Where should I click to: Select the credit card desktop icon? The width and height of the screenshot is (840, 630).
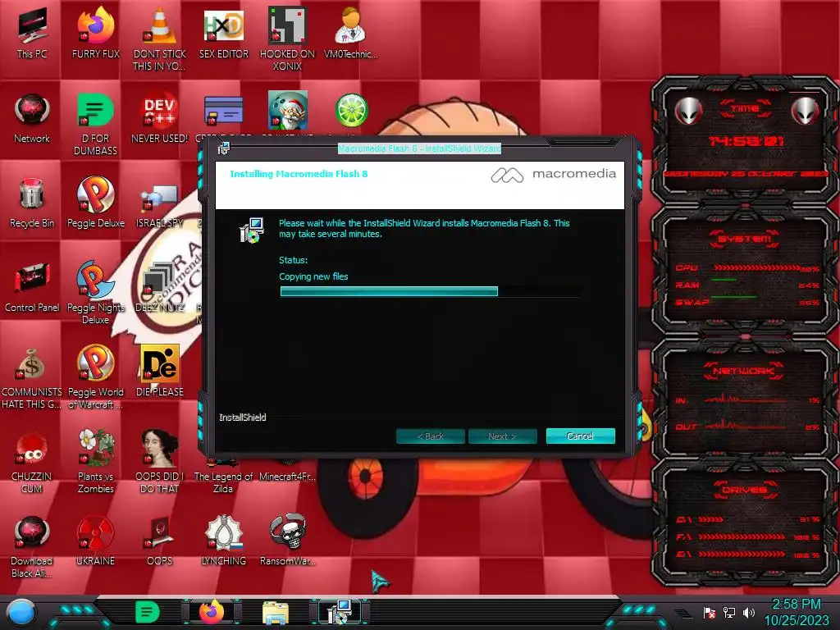[223, 111]
